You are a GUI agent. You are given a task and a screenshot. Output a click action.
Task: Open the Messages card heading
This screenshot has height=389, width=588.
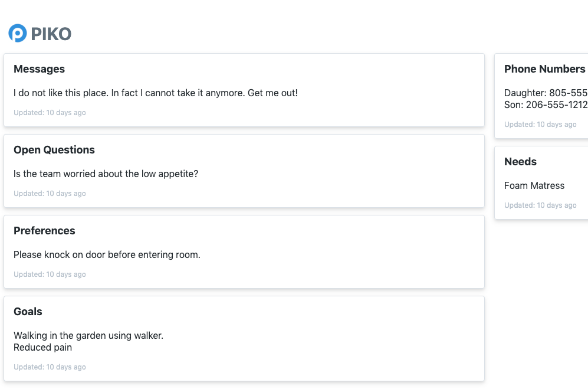(39, 69)
